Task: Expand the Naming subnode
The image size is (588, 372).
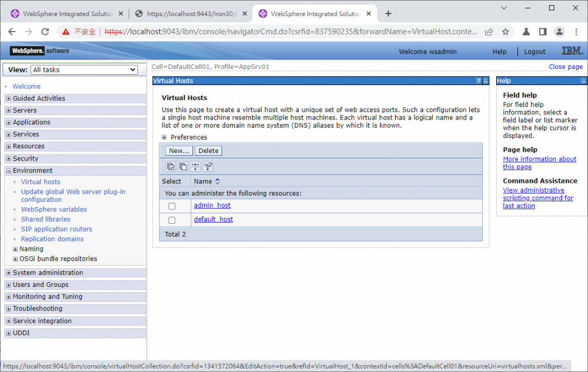Action: coord(16,249)
